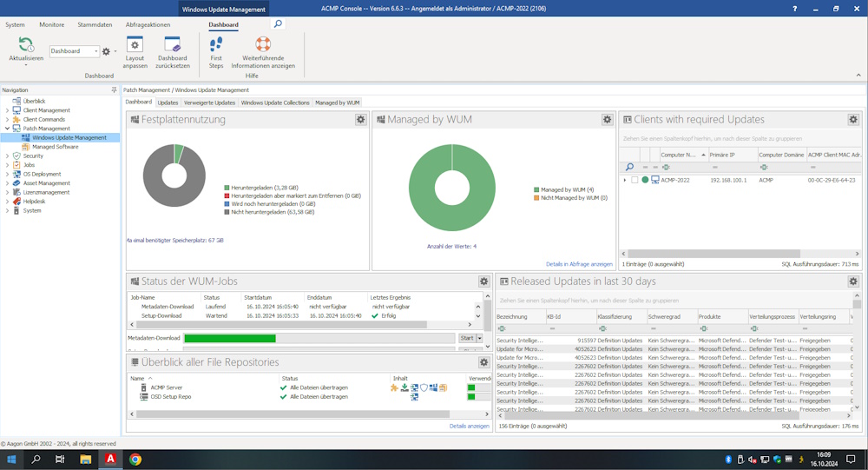Open Released Updates widget settings gear

tap(853, 281)
